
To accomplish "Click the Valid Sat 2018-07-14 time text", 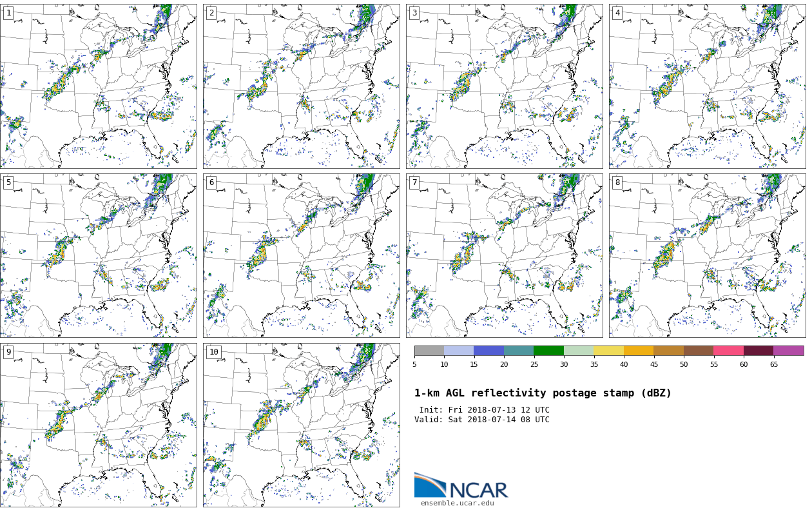I will coord(482,420).
